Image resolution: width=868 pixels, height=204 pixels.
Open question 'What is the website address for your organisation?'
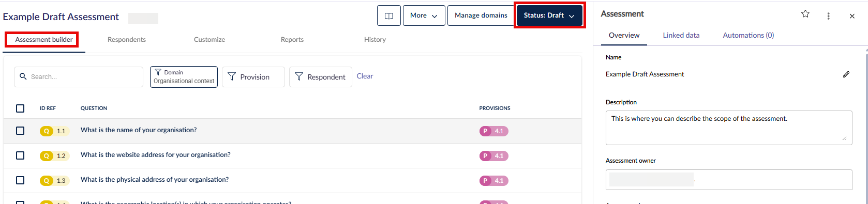[x=156, y=155]
